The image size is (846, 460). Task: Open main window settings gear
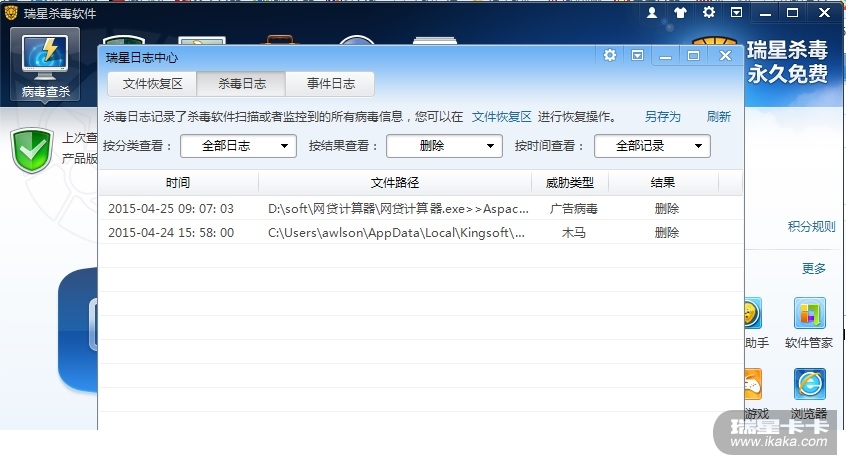click(708, 12)
